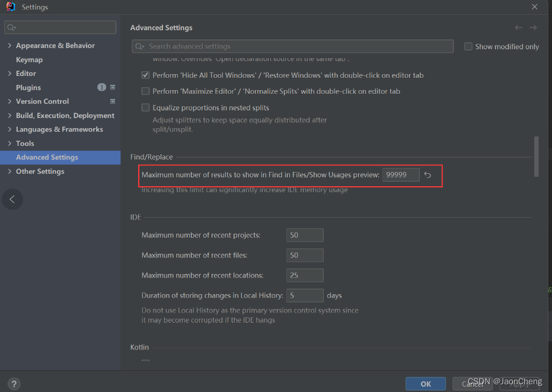Viewport: 552px width, 392px height.
Task: Focus the sidebar settings search field
Action: (60, 27)
